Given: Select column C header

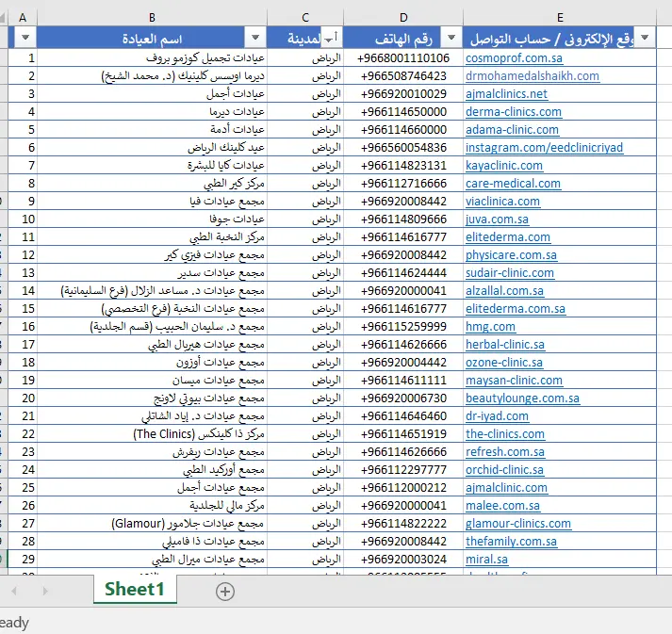Looking at the screenshot, I should tap(305, 18).
